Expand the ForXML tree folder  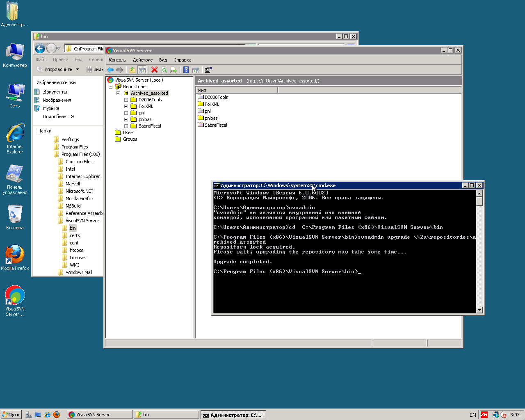point(126,106)
